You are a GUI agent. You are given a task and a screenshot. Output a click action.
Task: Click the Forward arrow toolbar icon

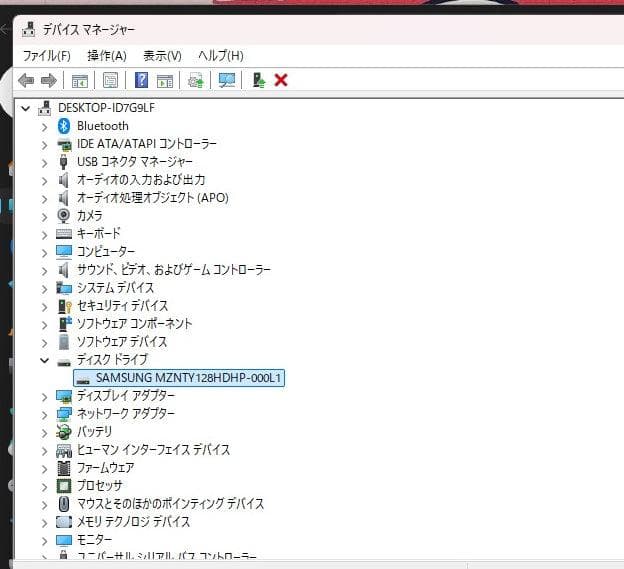click(x=49, y=80)
